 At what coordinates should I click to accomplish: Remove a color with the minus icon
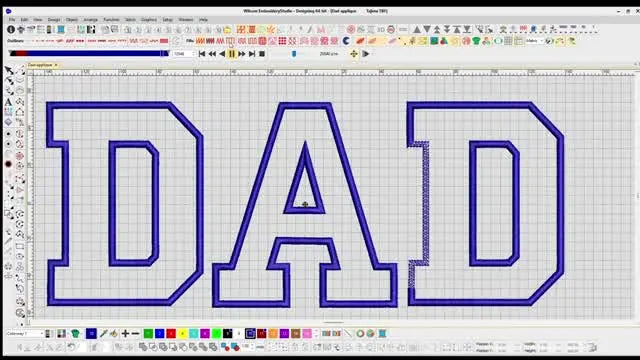136,333
